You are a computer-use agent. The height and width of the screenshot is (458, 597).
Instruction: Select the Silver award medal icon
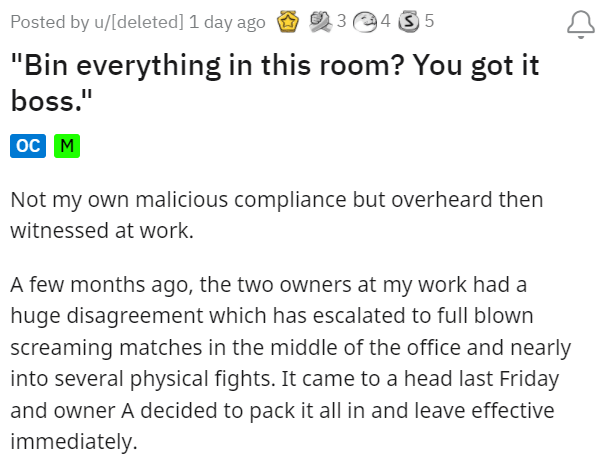(409, 22)
